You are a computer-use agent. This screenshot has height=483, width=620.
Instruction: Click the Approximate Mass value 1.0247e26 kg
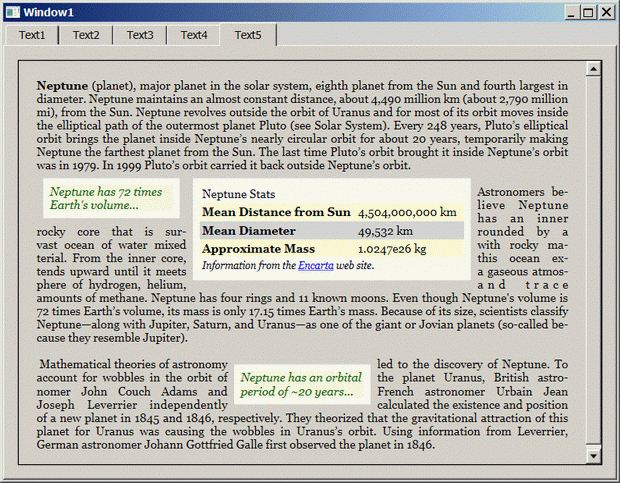[x=392, y=249]
